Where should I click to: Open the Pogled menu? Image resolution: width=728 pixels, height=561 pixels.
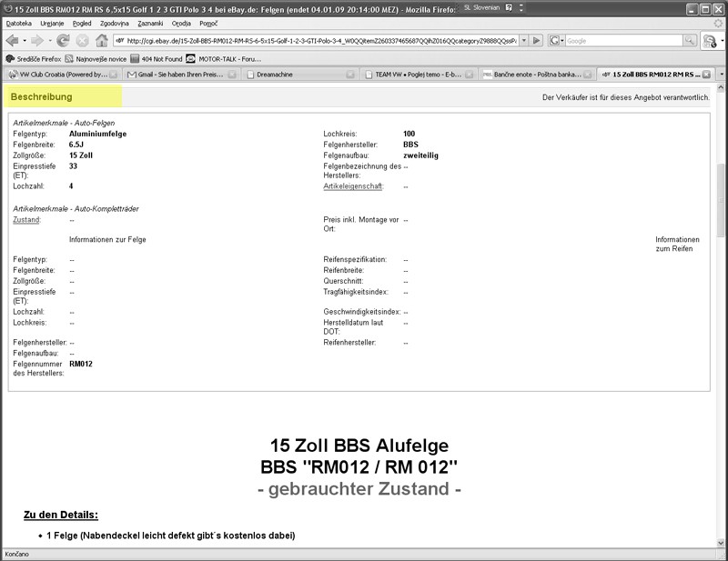pyautogui.click(x=82, y=24)
